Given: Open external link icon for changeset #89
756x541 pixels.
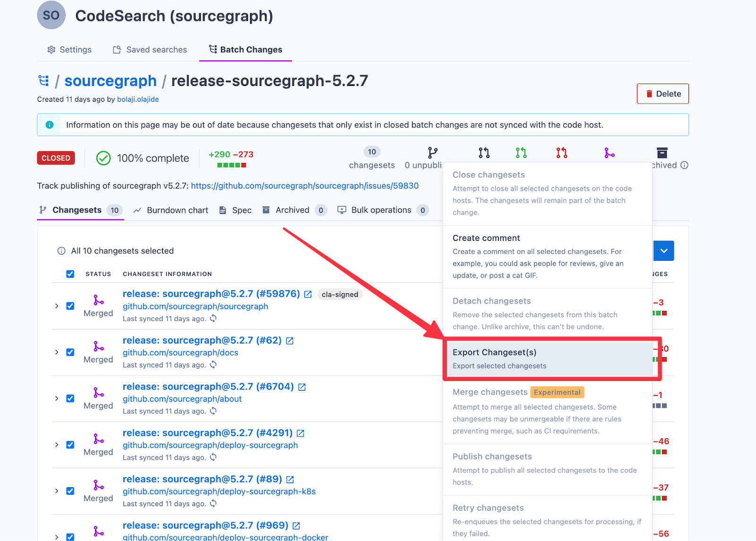Looking at the screenshot, I should [x=290, y=480].
